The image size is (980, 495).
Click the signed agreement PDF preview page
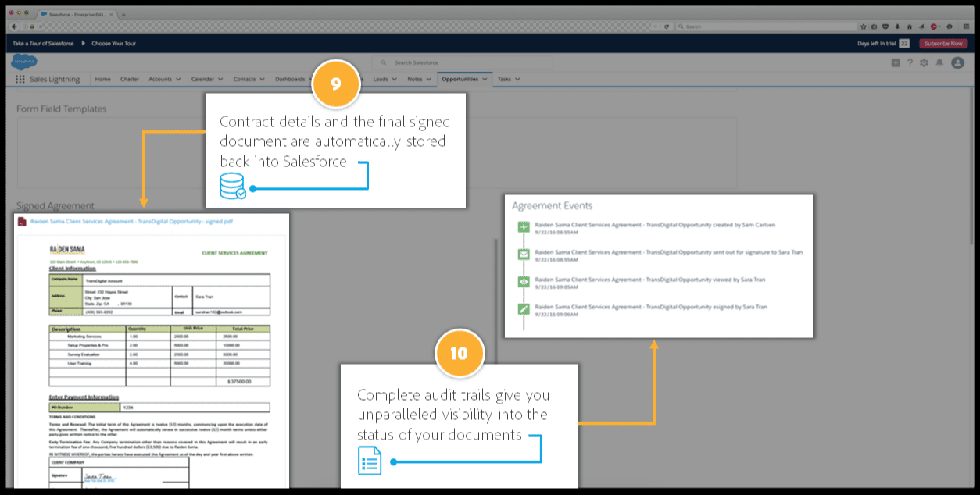152,361
